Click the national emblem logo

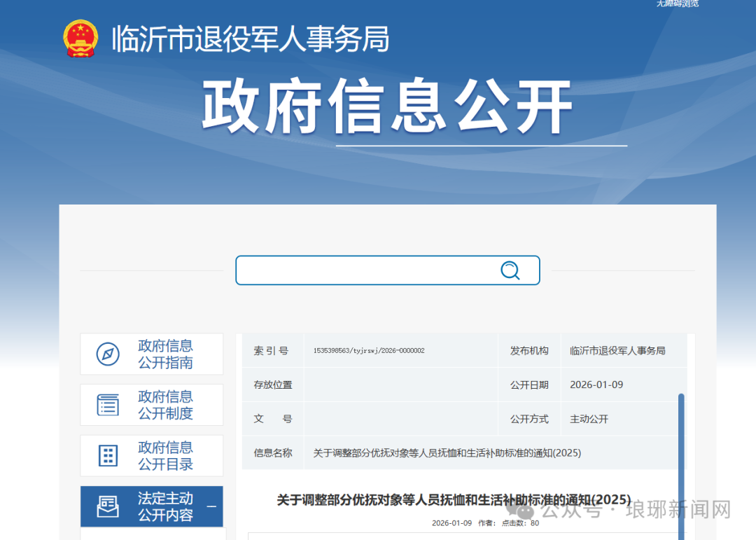[80, 39]
